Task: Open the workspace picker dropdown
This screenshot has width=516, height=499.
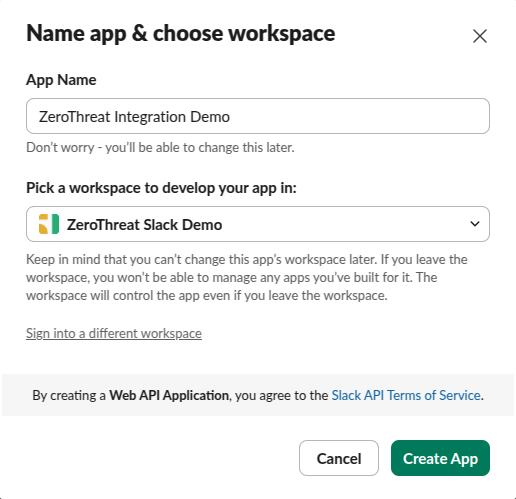Action: 258,224
